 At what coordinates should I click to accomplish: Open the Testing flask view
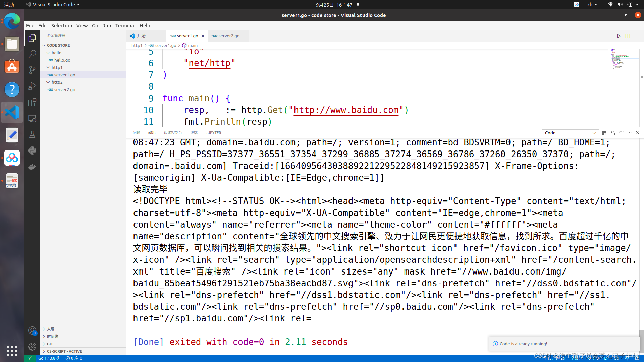click(x=32, y=135)
